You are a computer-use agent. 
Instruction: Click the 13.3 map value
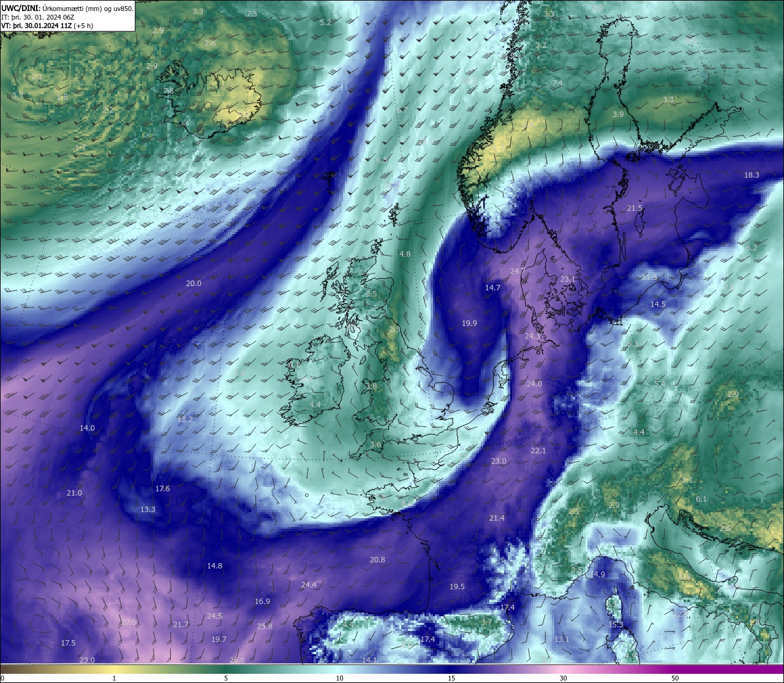(148, 510)
